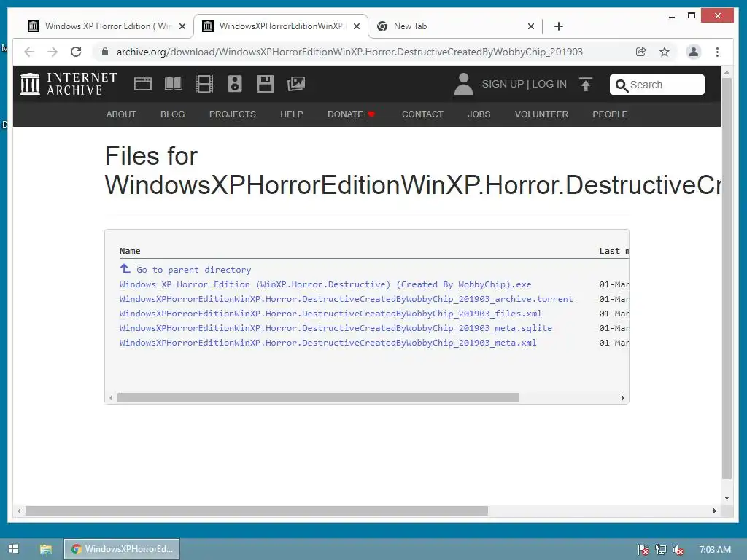Open the Software floppy disk icon
747x560 pixels.
266,84
